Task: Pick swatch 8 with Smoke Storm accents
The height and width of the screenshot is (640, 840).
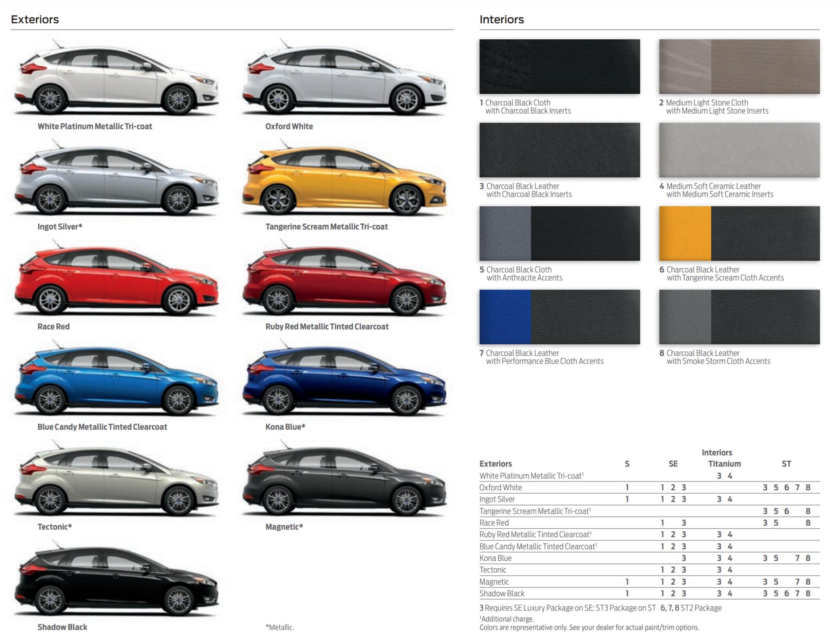Action: tap(740, 317)
